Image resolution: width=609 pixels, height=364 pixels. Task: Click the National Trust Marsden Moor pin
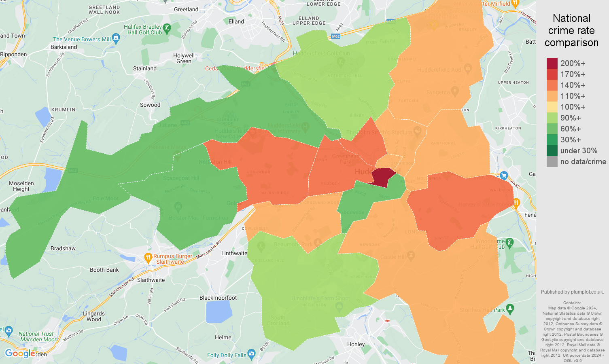(x=9, y=332)
